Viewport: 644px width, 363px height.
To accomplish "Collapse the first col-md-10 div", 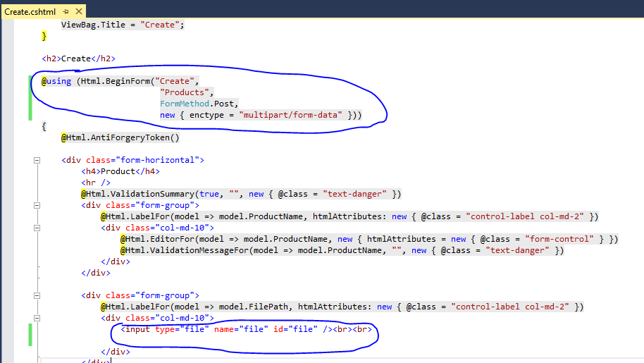I will tap(37, 228).
